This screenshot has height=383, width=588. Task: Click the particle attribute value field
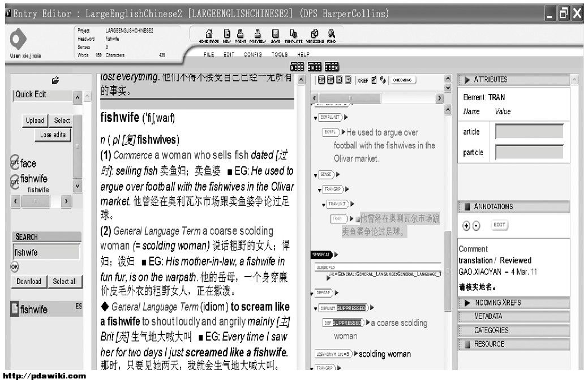tap(529, 152)
